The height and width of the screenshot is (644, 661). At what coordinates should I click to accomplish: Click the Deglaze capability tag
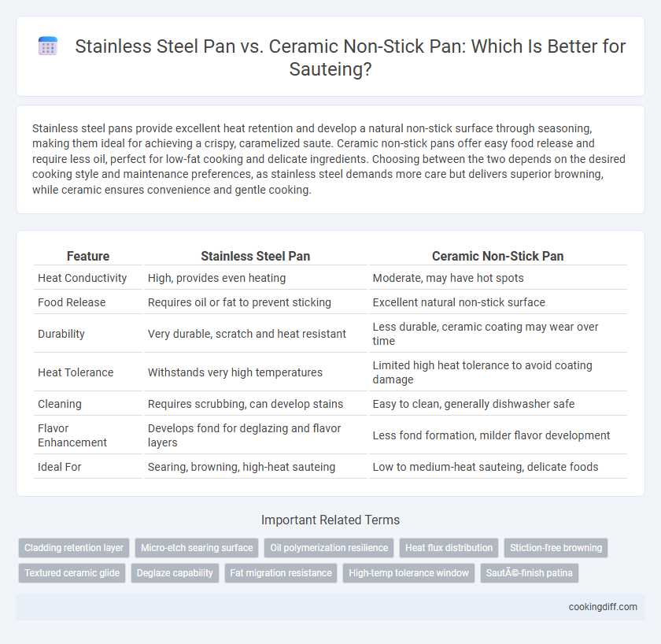click(x=175, y=572)
